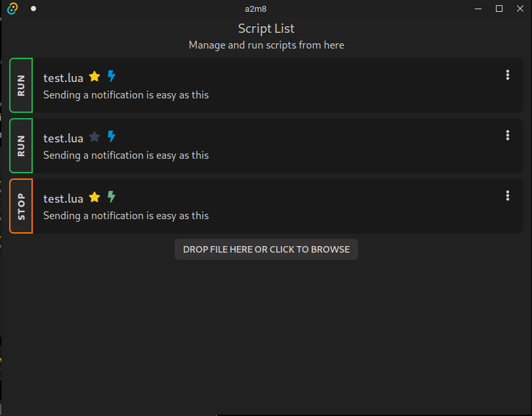Maximize the a2m8 window

499,9
